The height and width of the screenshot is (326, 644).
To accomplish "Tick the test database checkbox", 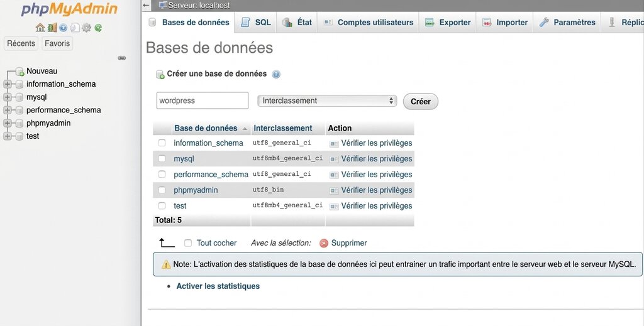I will pos(162,205).
